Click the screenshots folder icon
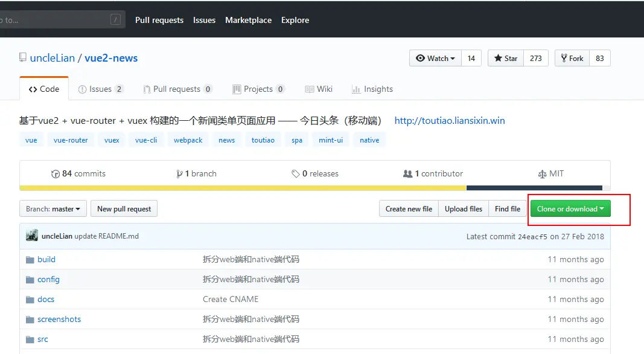Image resolution: width=644 pixels, height=354 pixels. click(x=30, y=320)
